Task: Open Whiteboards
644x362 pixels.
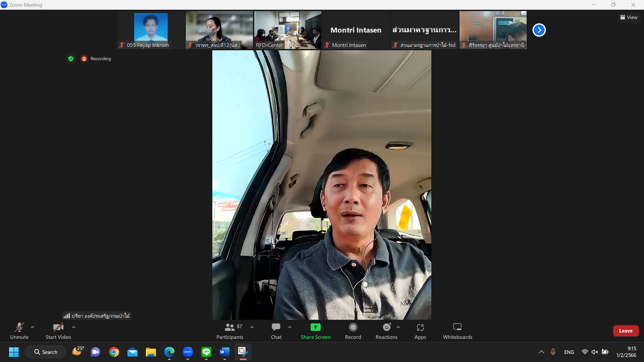Action: coord(457,331)
